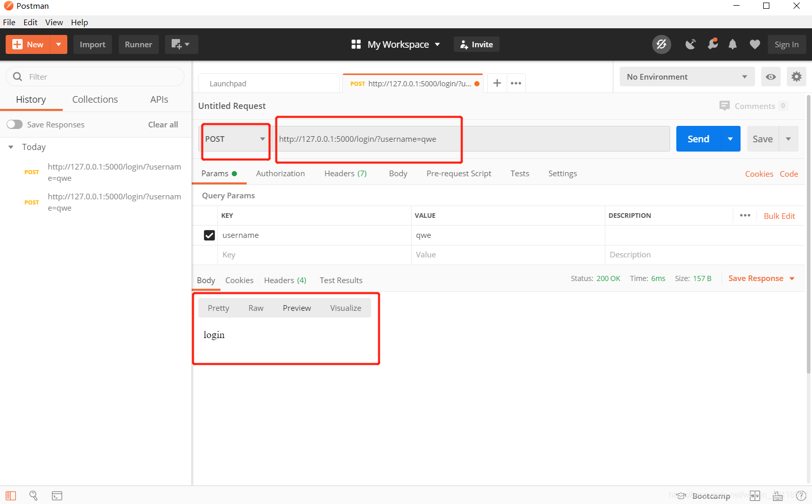Viewport: 812px width, 504px height.
Task: Open the Save dropdown arrow
Action: coord(788,139)
